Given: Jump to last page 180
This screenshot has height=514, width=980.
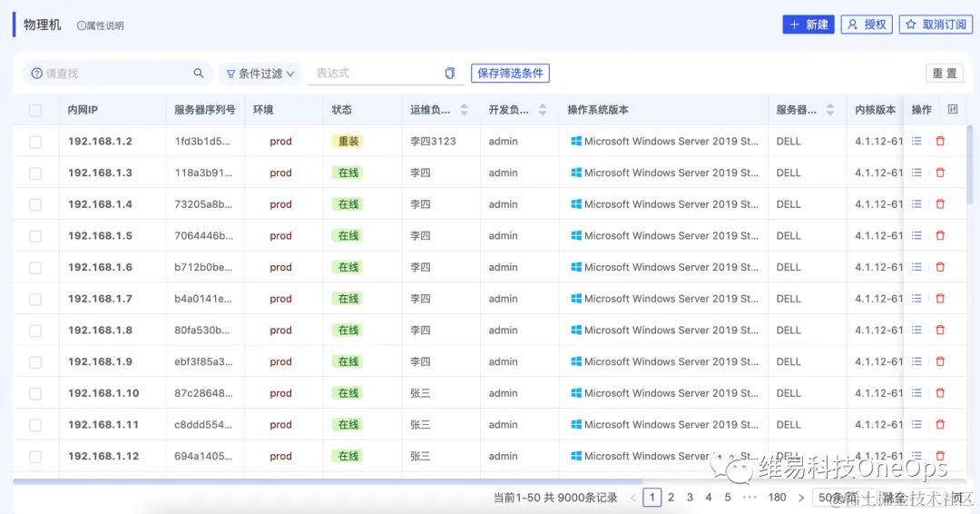Looking at the screenshot, I should pyautogui.click(x=777, y=497).
